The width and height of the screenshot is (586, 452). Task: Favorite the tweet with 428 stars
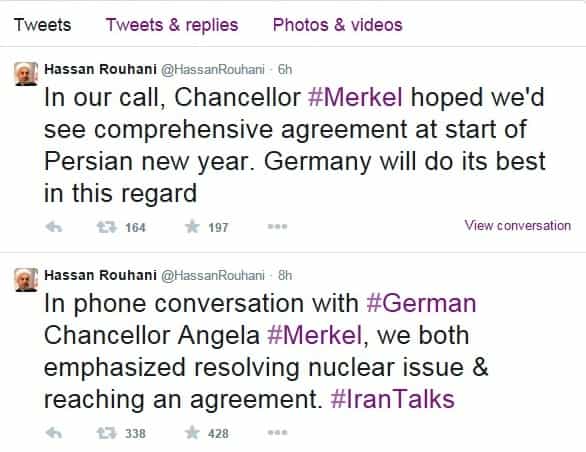pos(192,433)
